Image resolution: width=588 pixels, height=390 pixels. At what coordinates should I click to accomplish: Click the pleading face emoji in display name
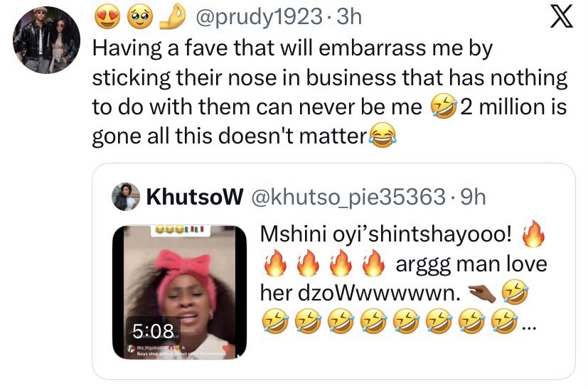pos(134,18)
